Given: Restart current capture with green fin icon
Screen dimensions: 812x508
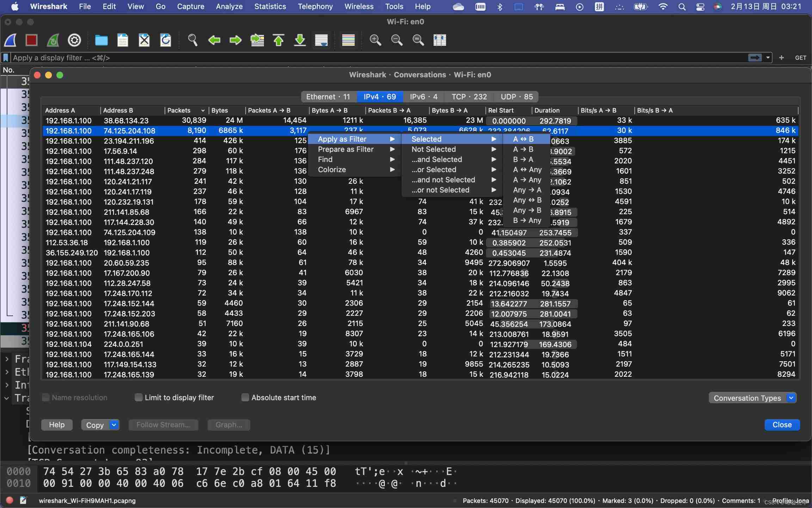Looking at the screenshot, I should coord(53,40).
